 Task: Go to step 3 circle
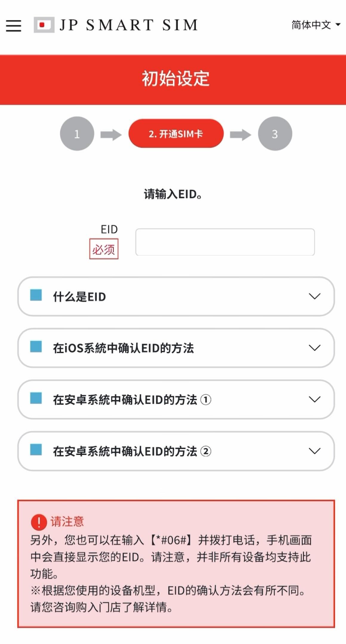[275, 133]
